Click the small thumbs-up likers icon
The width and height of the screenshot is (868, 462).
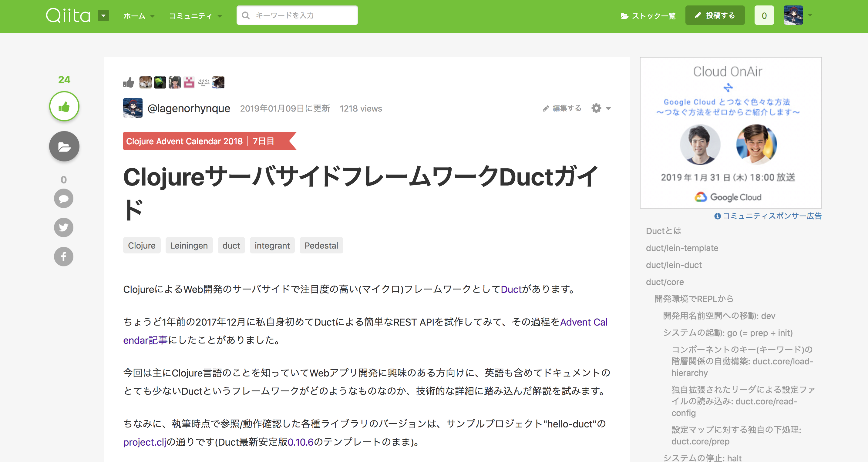coord(128,82)
